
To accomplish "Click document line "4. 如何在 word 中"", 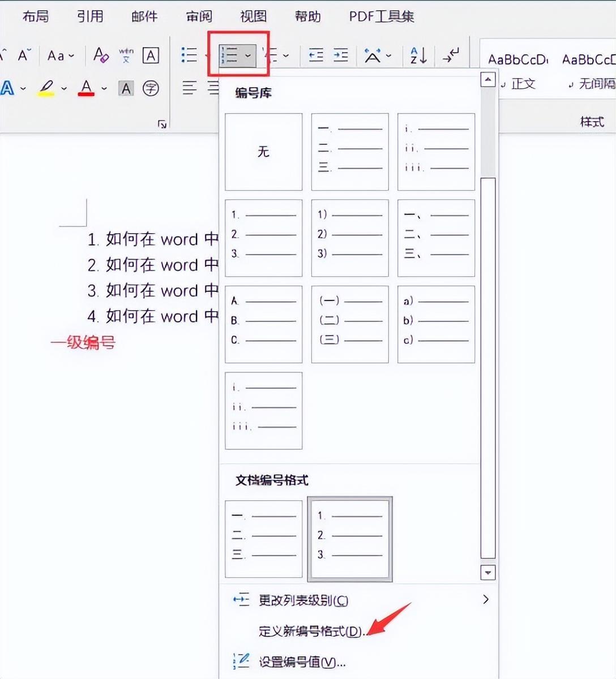I will point(153,316).
